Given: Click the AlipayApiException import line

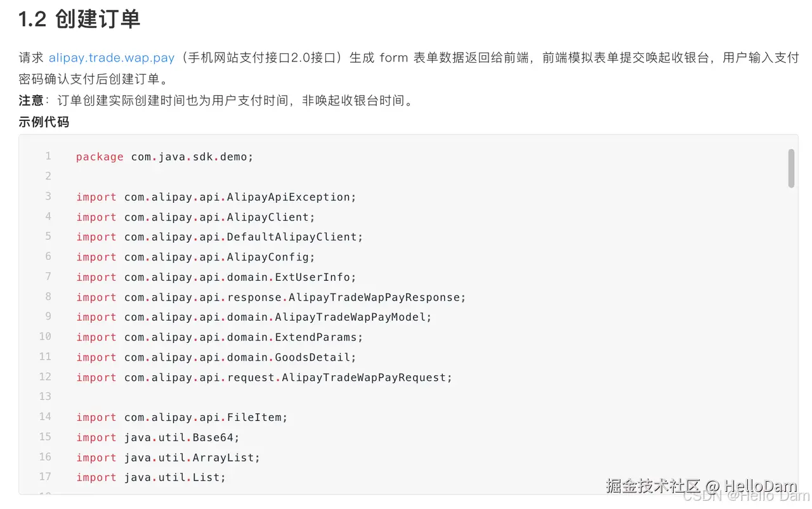Looking at the screenshot, I should (x=216, y=197).
